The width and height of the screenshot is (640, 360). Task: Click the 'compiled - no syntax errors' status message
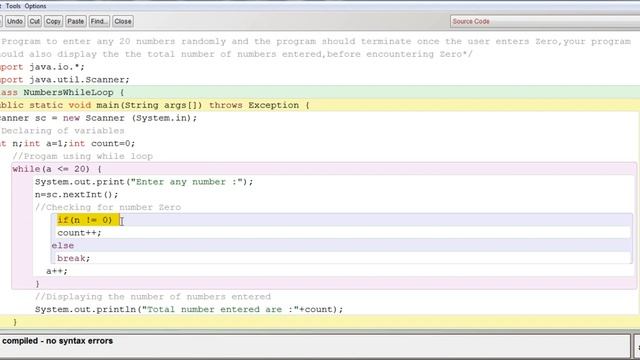tap(58, 341)
